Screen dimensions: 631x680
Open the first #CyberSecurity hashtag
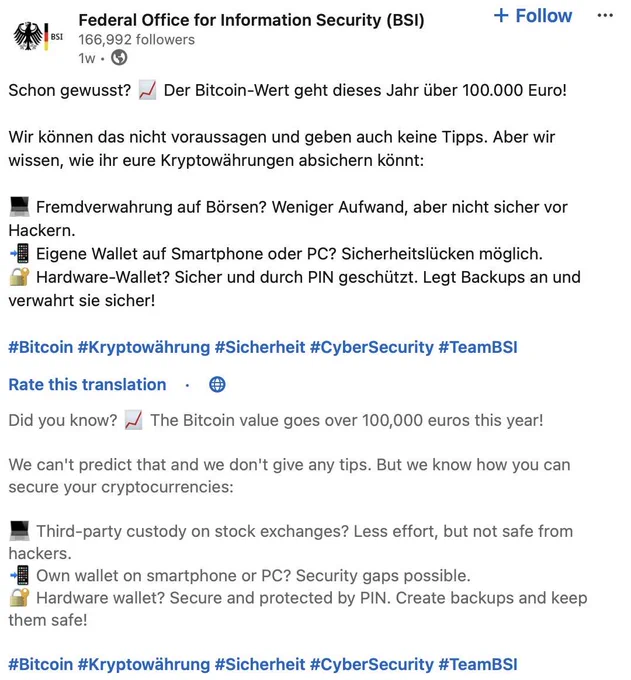coord(372,347)
